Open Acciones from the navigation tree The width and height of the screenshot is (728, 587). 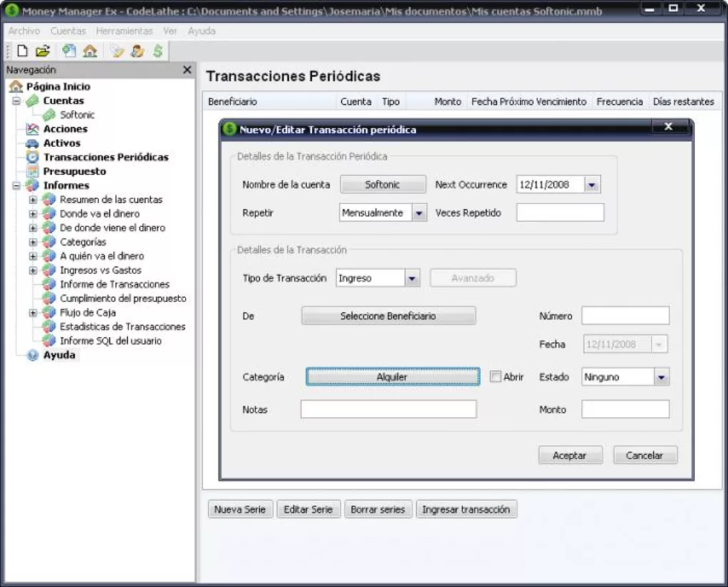tap(65, 129)
